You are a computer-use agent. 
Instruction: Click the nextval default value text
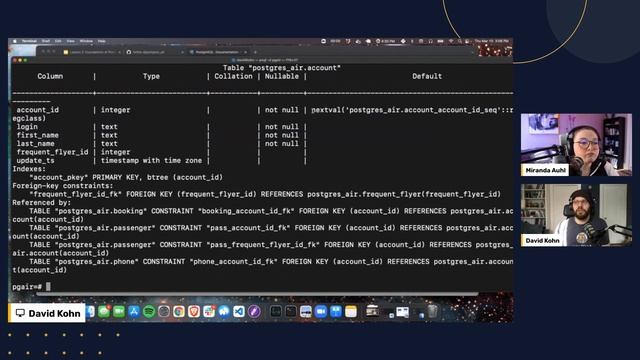point(412,110)
